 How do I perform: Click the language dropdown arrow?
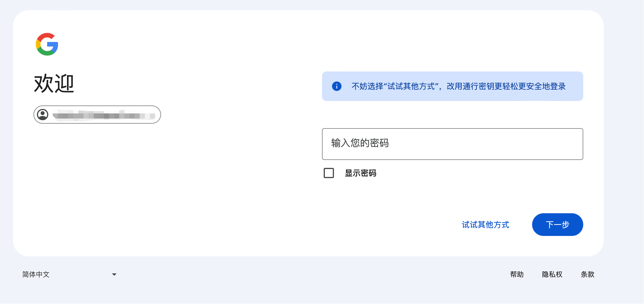[114, 275]
